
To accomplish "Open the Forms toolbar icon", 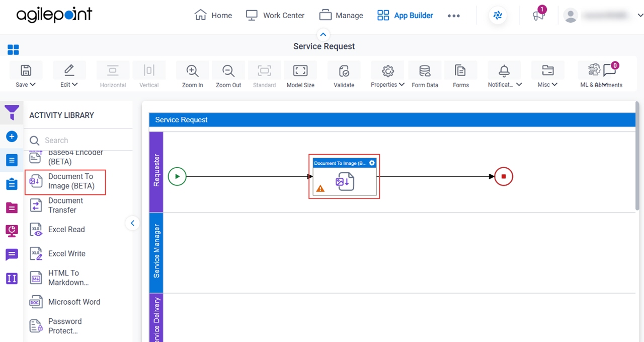I will [x=460, y=71].
